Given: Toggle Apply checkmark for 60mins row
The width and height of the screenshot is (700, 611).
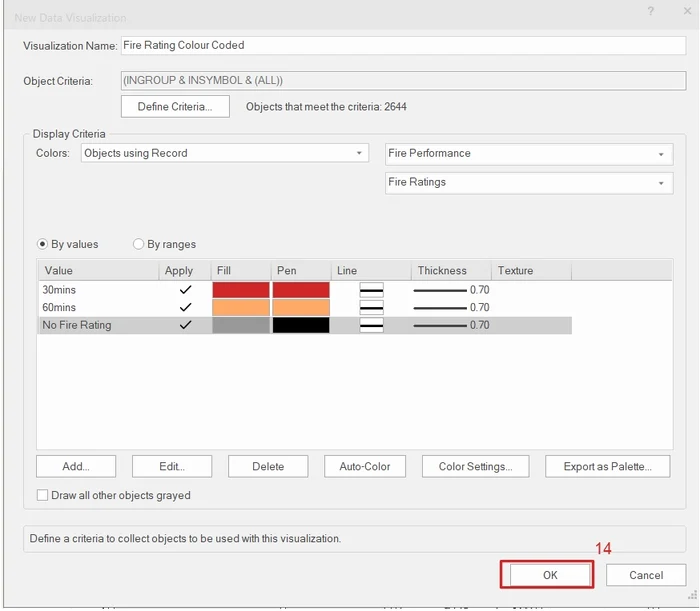Looking at the screenshot, I should pyautogui.click(x=185, y=307).
